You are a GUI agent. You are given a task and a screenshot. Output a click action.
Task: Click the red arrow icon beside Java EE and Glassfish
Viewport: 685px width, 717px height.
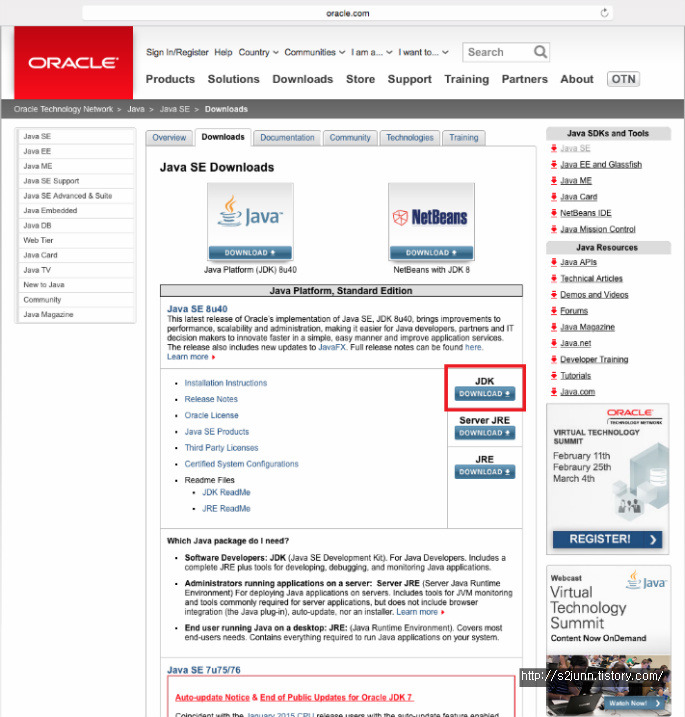coord(554,165)
